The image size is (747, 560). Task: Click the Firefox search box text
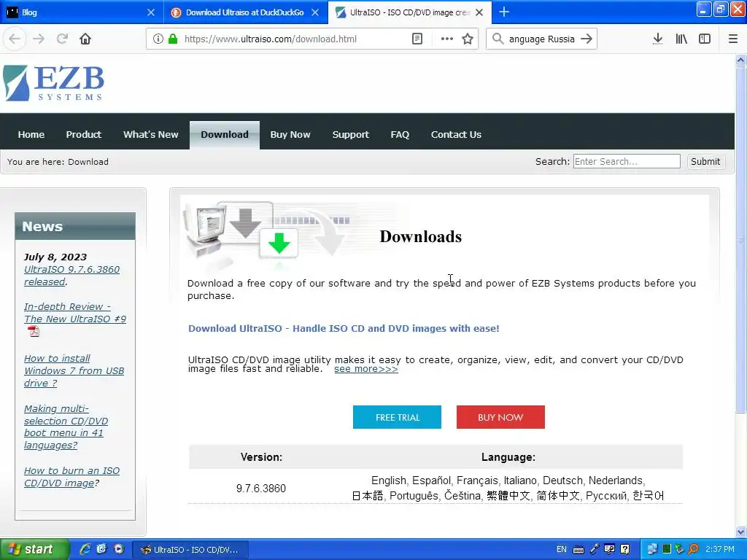click(x=542, y=39)
